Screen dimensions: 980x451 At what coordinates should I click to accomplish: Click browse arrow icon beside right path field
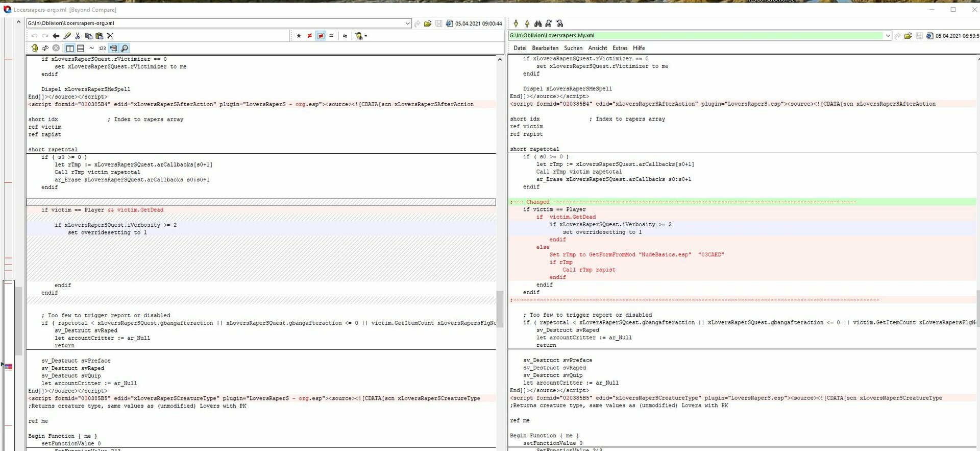(898, 36)
